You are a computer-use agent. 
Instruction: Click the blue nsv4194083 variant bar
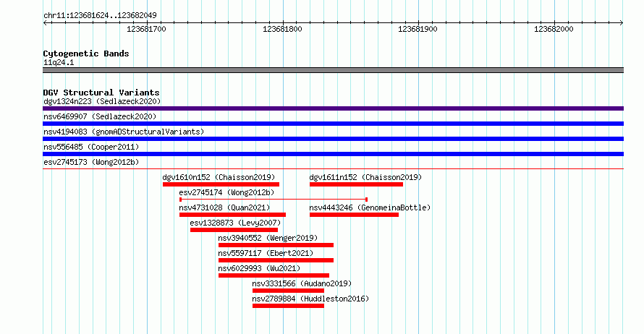pyautogui.click(x=333, y=139)
